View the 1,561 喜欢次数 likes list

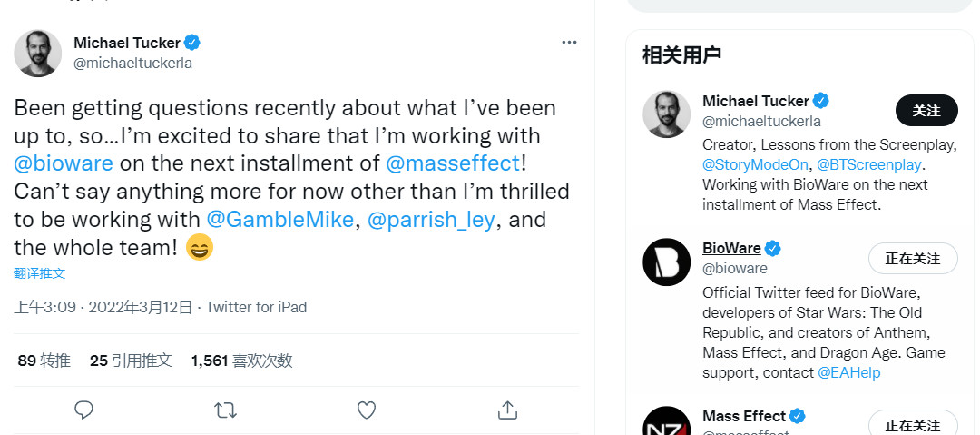pos(241,361)
